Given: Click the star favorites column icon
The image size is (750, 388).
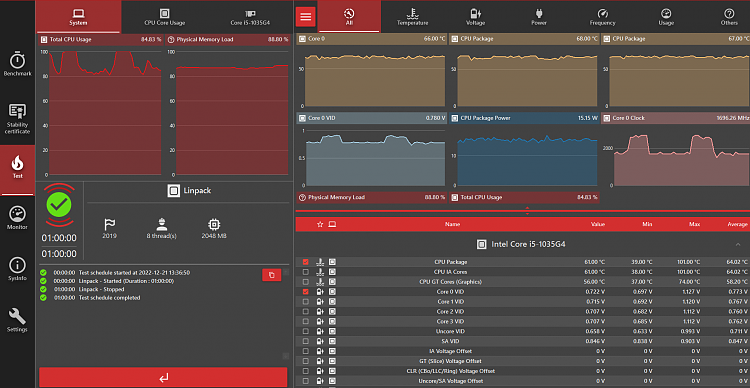Looking at the screenshot, I should (320, 224).
